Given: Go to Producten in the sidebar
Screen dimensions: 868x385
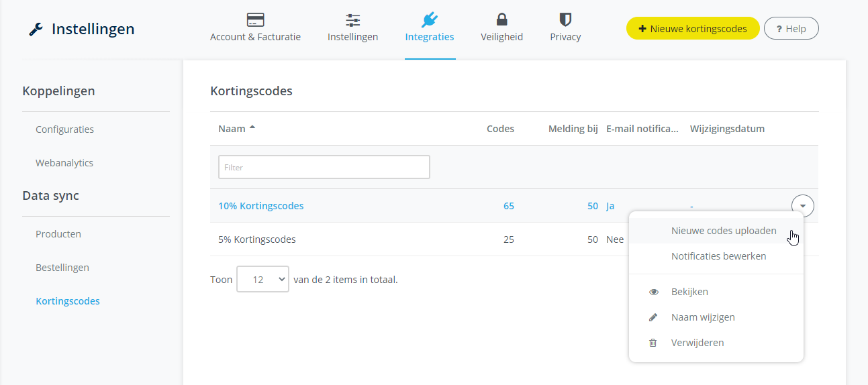Looking at the screenshot, I should click(58, 234).
